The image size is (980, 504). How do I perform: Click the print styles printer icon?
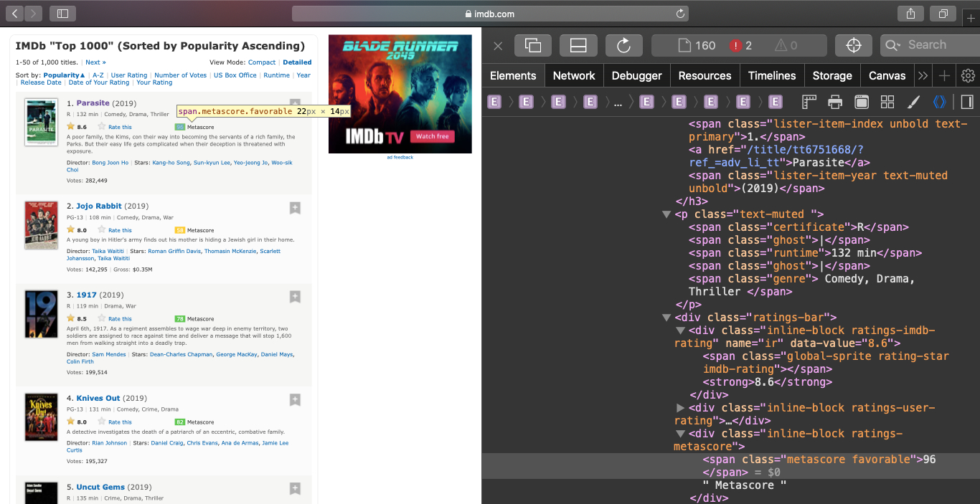click(835, 102)
